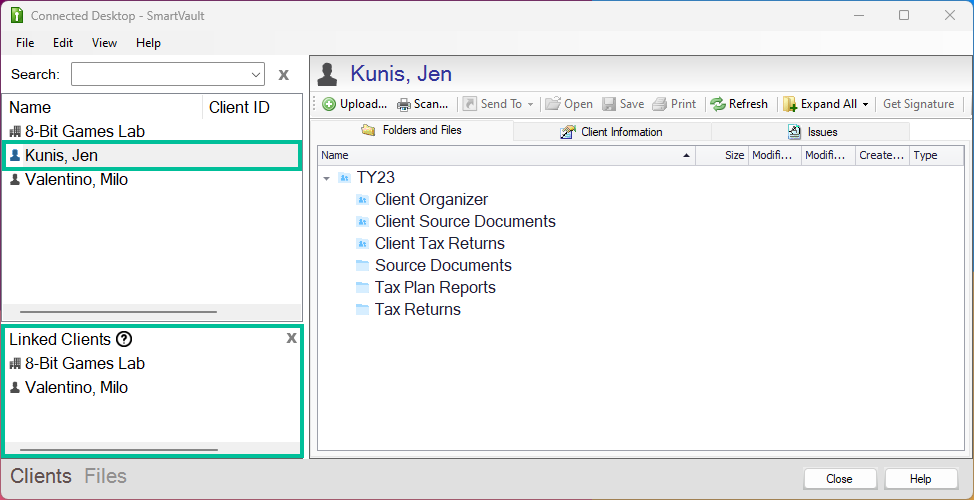The width and height of the screenshot is (974, 500).
Task: Select Kunis, Jen in the client list
Action: [x=152, y=155]
